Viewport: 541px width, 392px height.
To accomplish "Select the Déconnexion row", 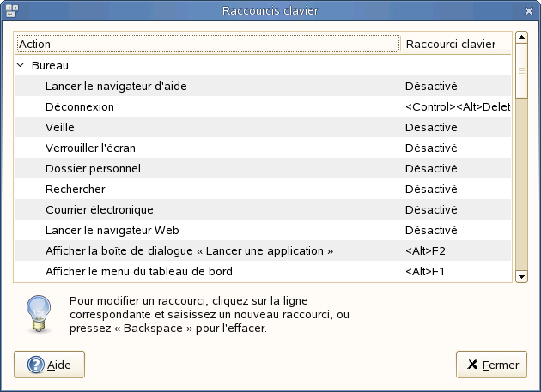I will click(x=80, y=106).
